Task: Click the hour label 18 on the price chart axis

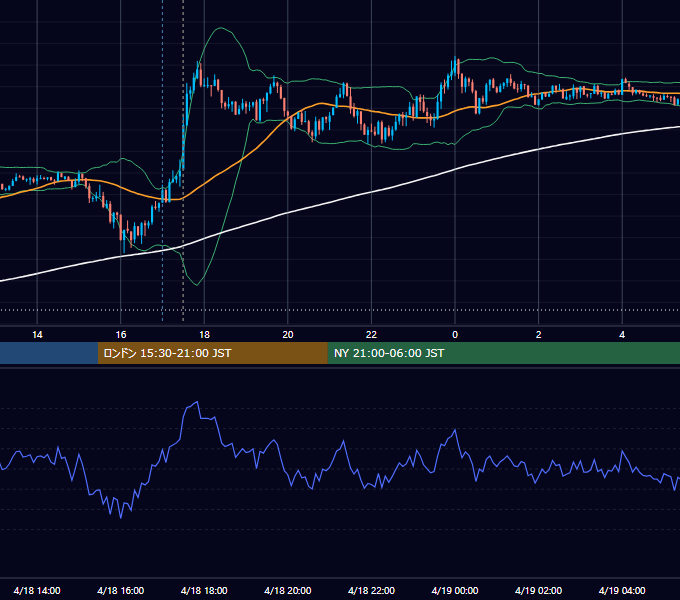Action: click(x=204, y=335)
